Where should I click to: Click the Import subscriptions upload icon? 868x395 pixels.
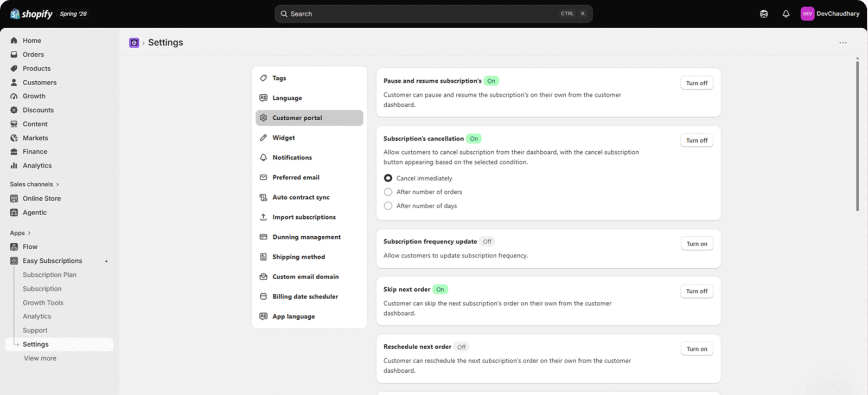coord(263,217)
